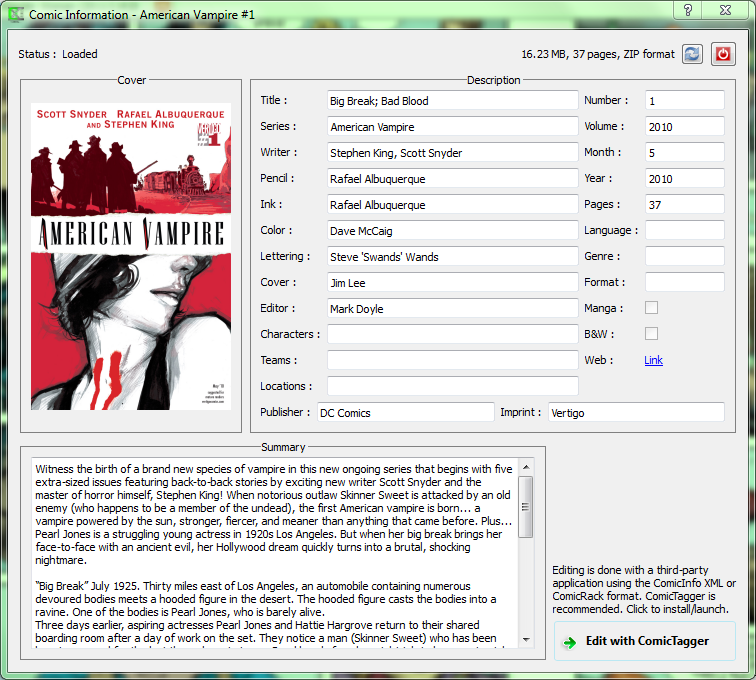Click the Color field 'Dave McCaig'
Viewport: 756px width, 680px height.
(452, 231)
